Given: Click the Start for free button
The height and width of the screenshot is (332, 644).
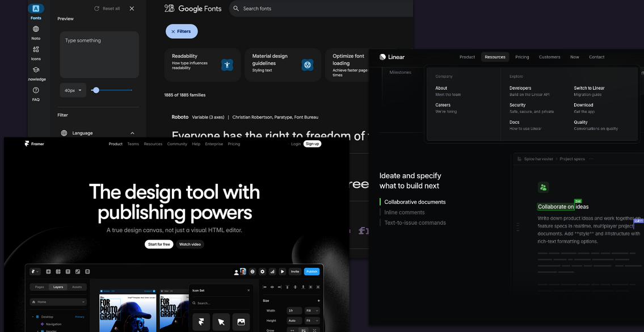Looking at the screenshot, I should tap(159, 244).
